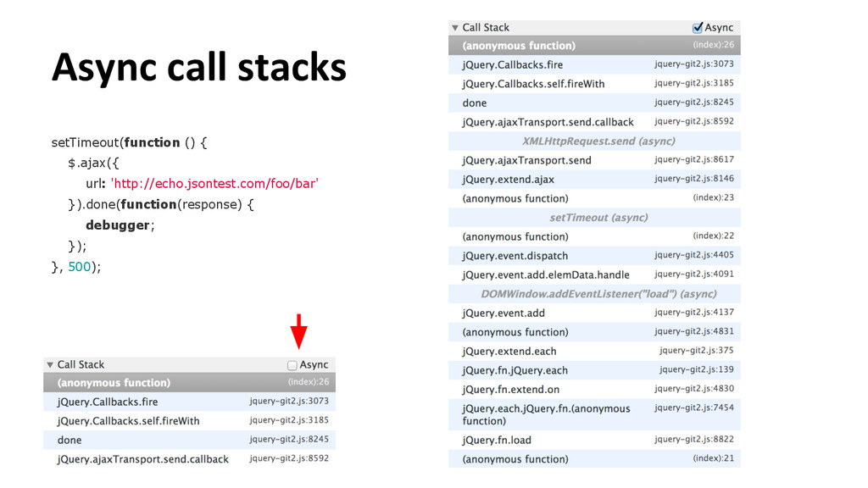
Task: Click the debugger keyword in the code snippet
Action: tap(117, 225)
